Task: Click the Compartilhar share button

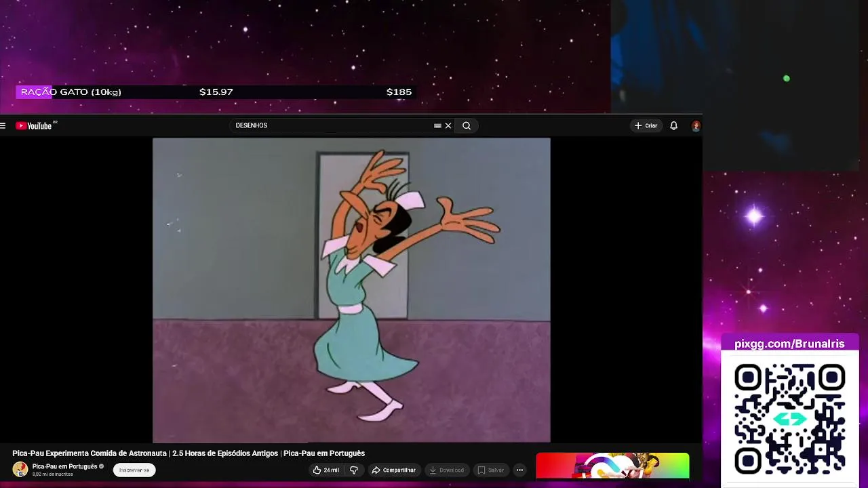Action: 393,470
